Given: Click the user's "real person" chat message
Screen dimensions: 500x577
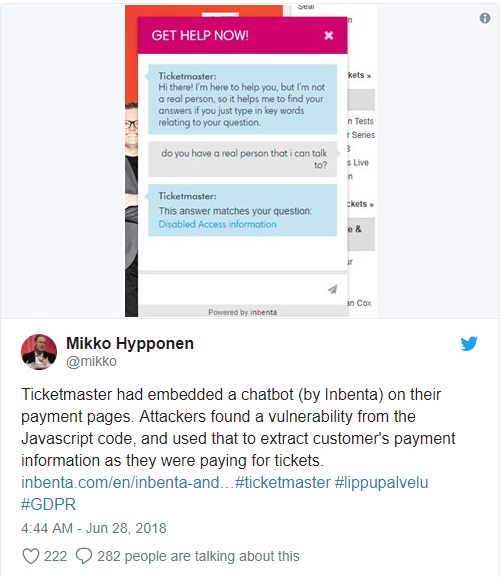Looking at the screenshot, I should [242, 159].
